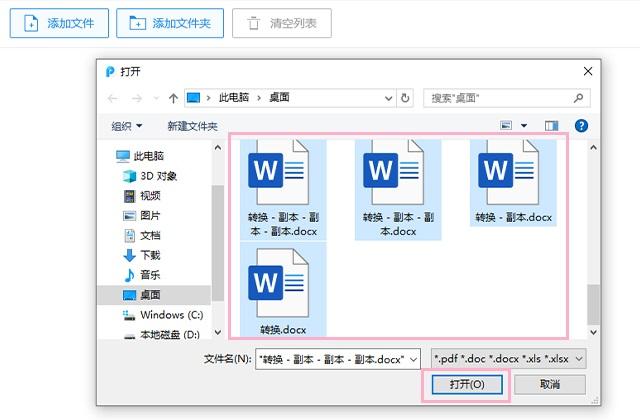The height and width of the screenshot is (420, 640).
Task: Click the 下载 blue arrow icon
Action: point(129,256)
